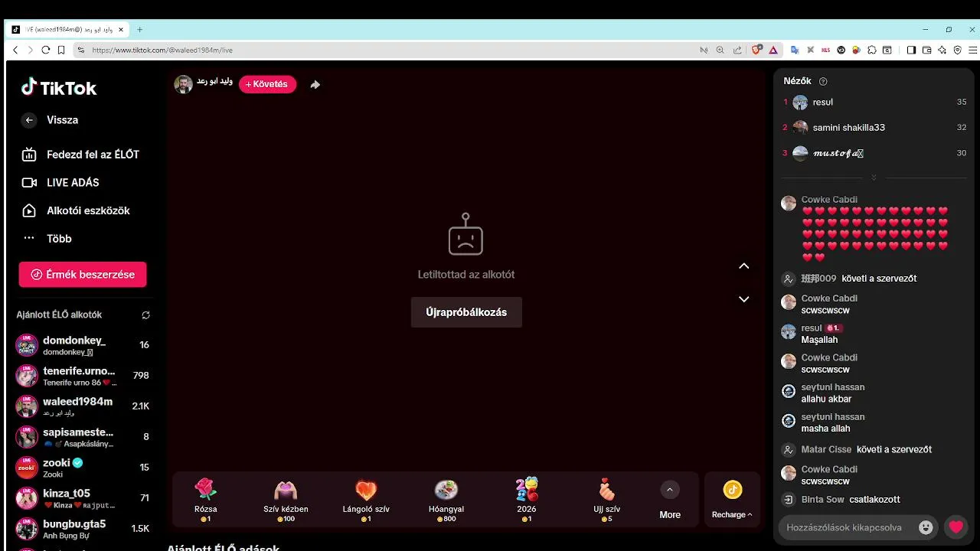Open the translate extension icon

coord(795,50)
